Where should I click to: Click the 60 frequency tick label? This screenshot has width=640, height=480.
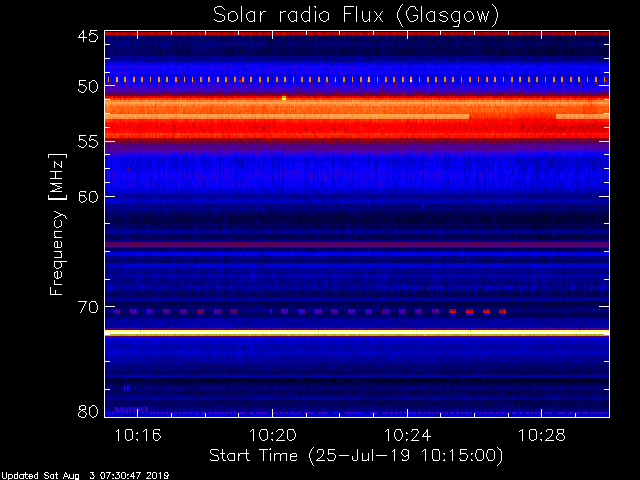point(88,196)
